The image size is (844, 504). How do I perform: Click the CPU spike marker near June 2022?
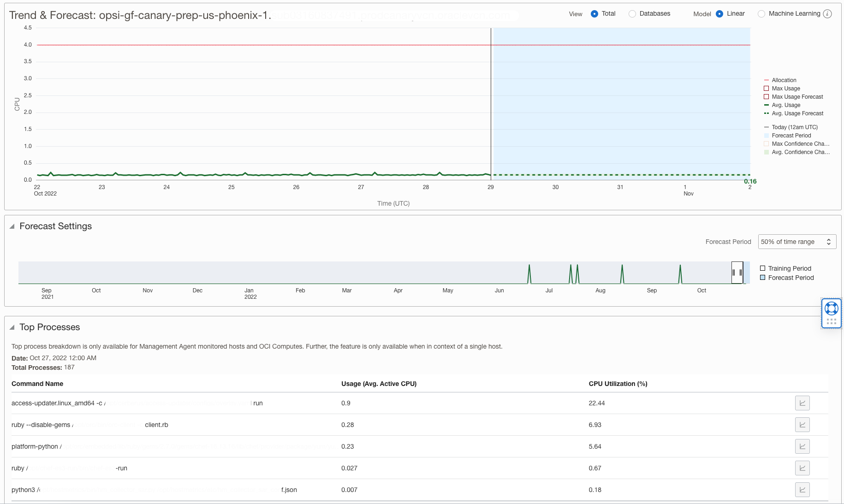point(529,272)
